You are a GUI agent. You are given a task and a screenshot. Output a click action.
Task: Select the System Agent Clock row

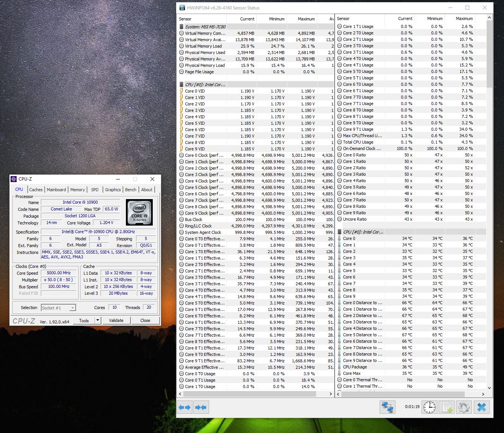point(256,232)
